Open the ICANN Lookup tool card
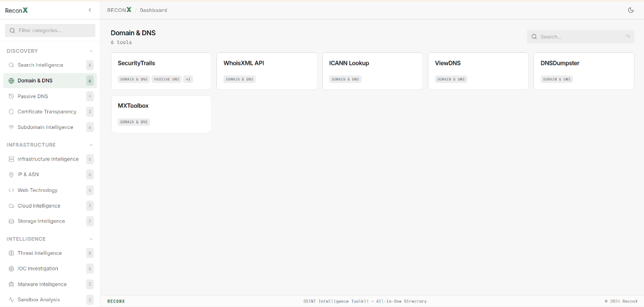 pos(372,71)
